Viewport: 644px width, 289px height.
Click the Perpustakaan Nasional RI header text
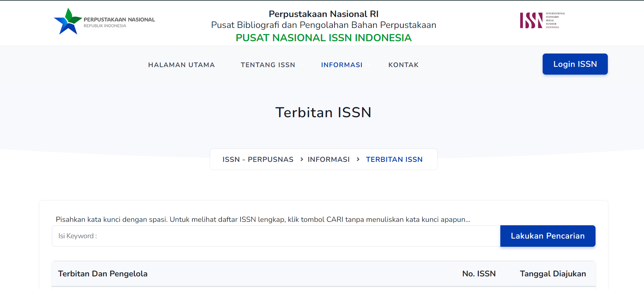324,14
